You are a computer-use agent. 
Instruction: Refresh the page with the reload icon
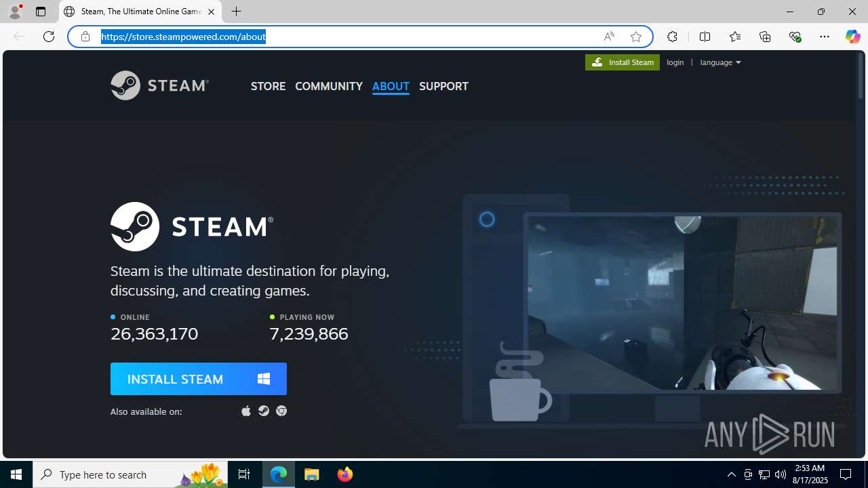tap(49, 37)
